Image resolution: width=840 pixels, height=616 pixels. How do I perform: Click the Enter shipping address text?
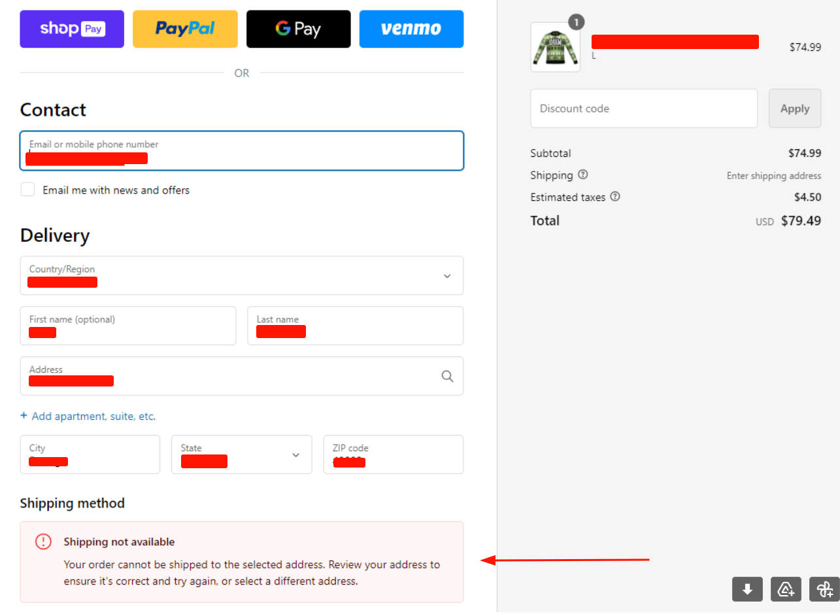click(774, 176)
